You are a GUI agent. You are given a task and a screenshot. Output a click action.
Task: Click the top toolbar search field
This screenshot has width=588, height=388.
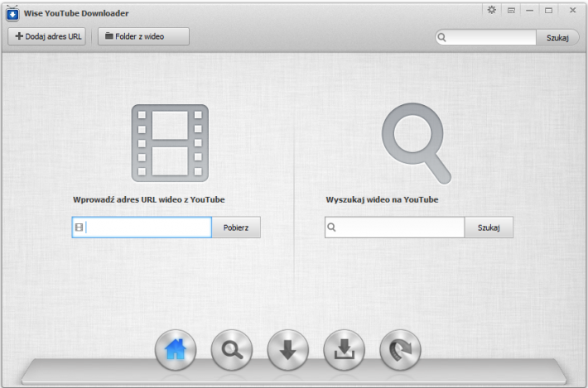(x=486, y=37)
